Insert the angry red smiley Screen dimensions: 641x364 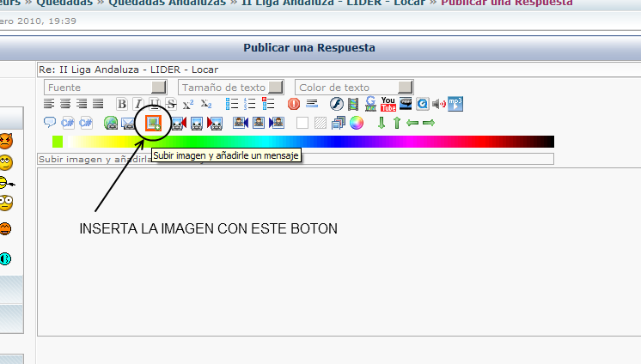point(6,141)
